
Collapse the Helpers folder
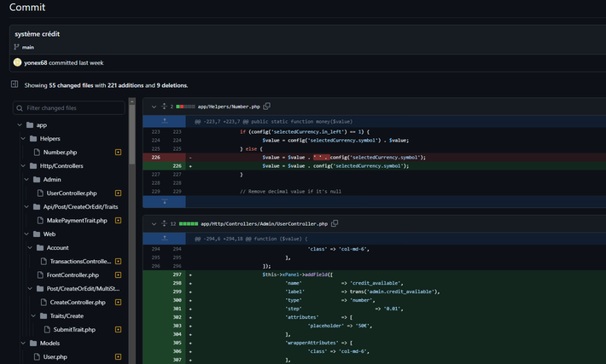coord(23,138)
